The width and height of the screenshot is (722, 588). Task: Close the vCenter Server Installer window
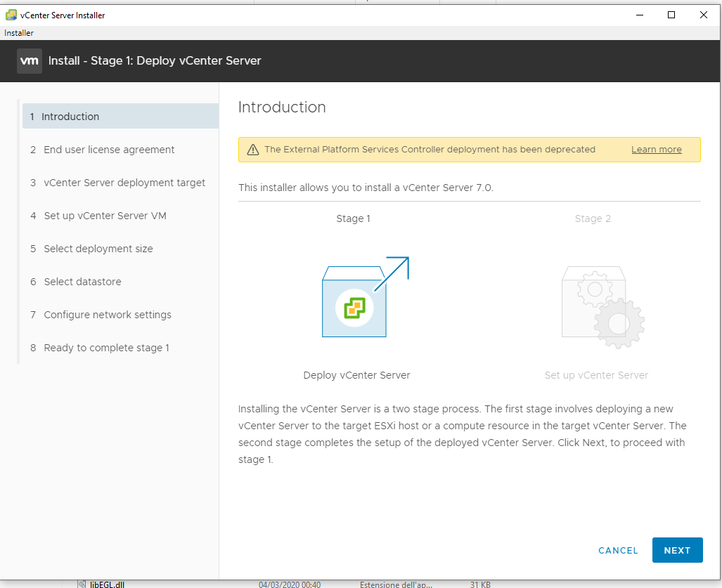tap(704, 15)
